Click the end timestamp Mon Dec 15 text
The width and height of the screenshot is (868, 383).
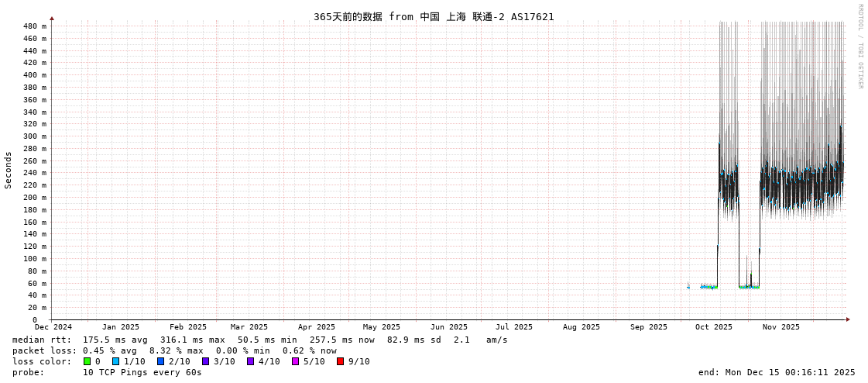coord(777,372)
